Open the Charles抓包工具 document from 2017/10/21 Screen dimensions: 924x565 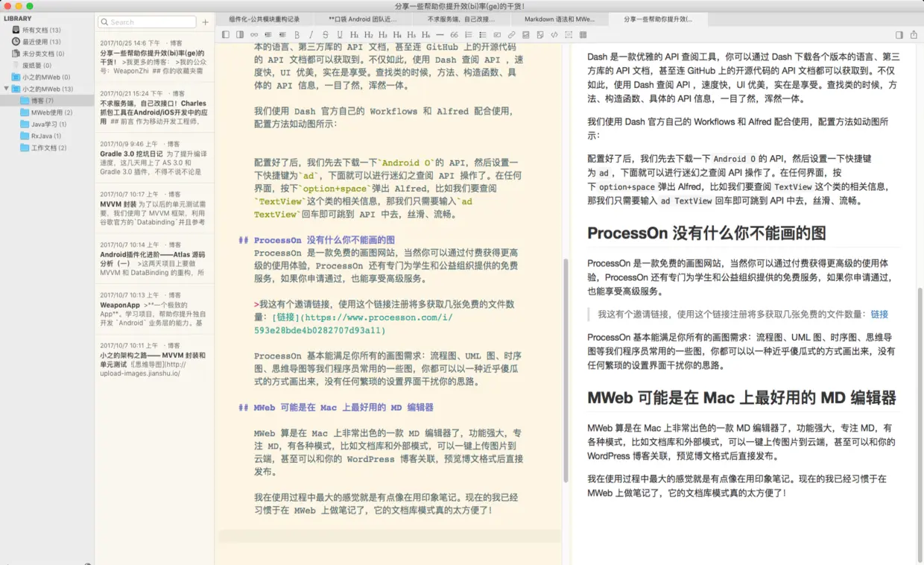coord(154,107)
